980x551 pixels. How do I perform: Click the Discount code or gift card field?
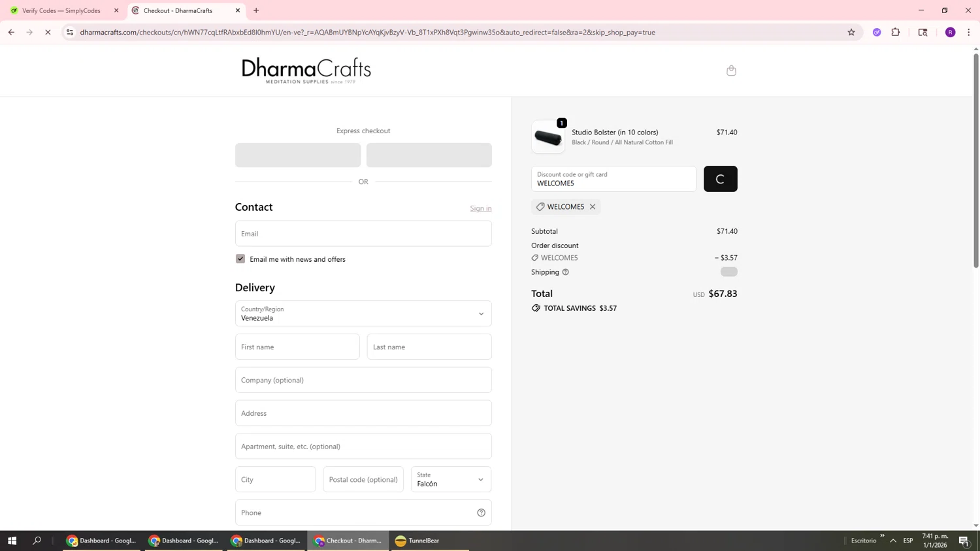pyautogui.click(x=613, y=179)
